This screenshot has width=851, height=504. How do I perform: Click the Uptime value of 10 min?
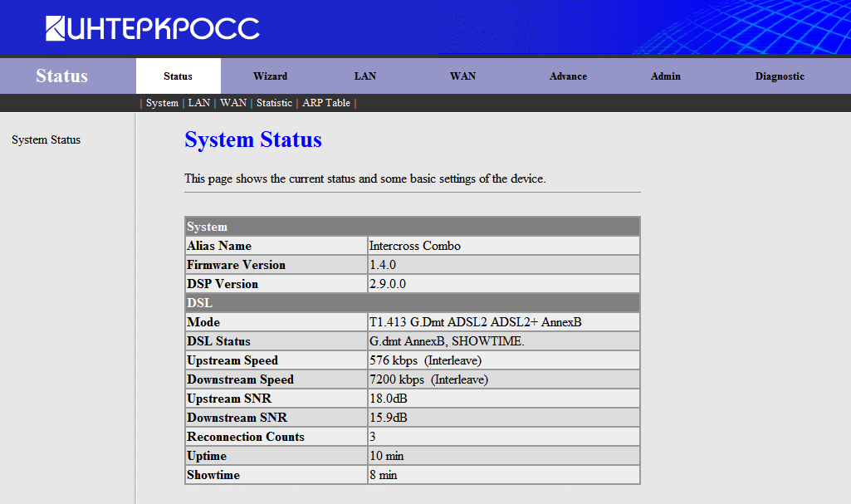(387, 456)
